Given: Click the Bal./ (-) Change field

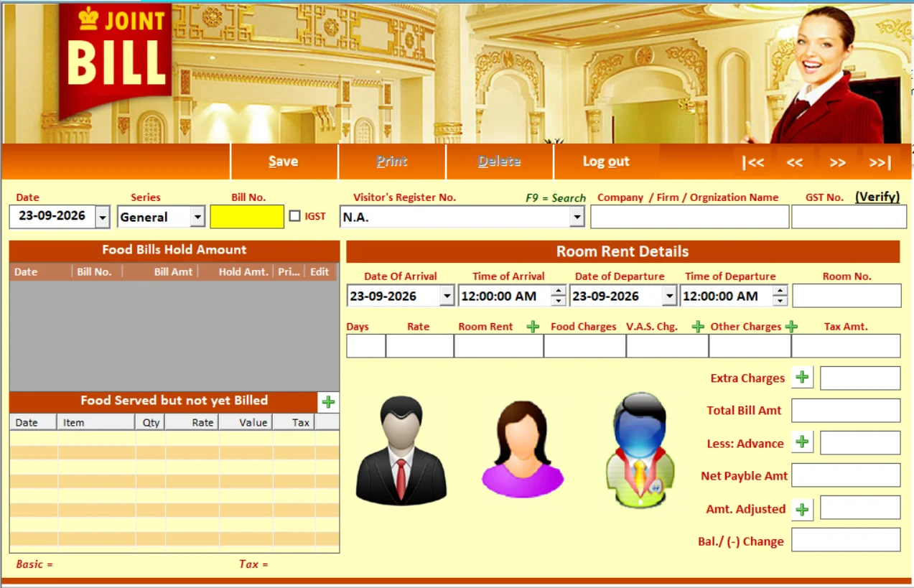Looking at the screenshot, I should click(x=846, y=540).
